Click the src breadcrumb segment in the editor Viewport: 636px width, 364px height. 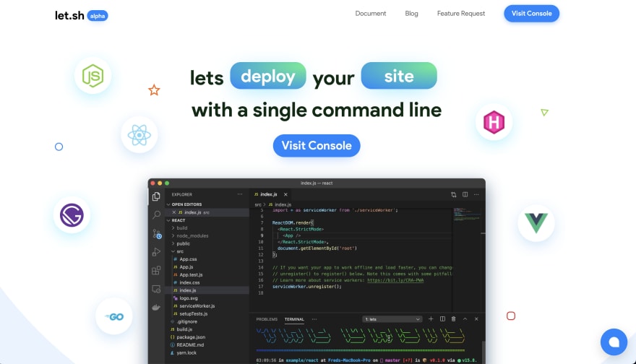point(258,204)
